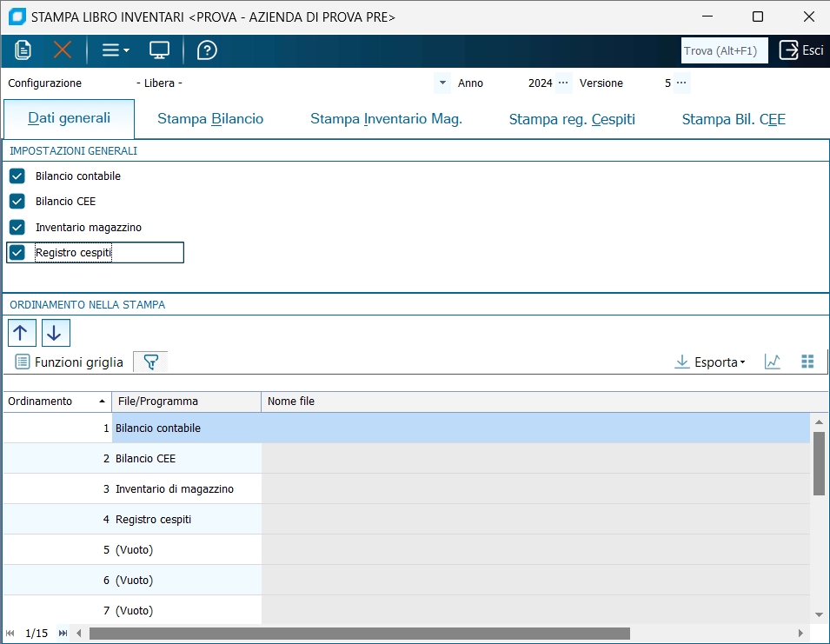Expand the Configurazione dropdown arrow
The image size is (830, 644).
[x=442, y=83]
